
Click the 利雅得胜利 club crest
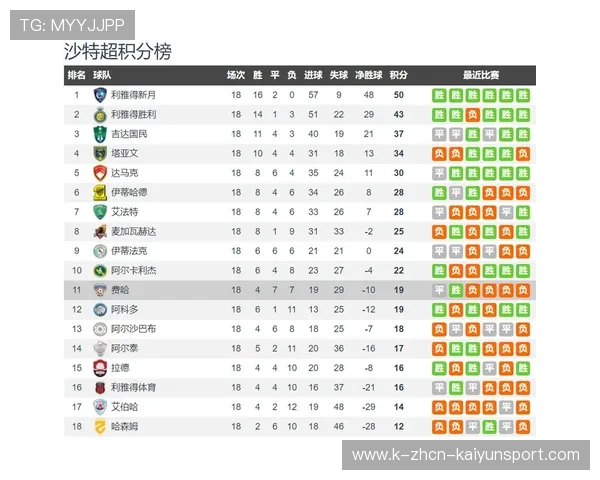(x=100, y=114)
